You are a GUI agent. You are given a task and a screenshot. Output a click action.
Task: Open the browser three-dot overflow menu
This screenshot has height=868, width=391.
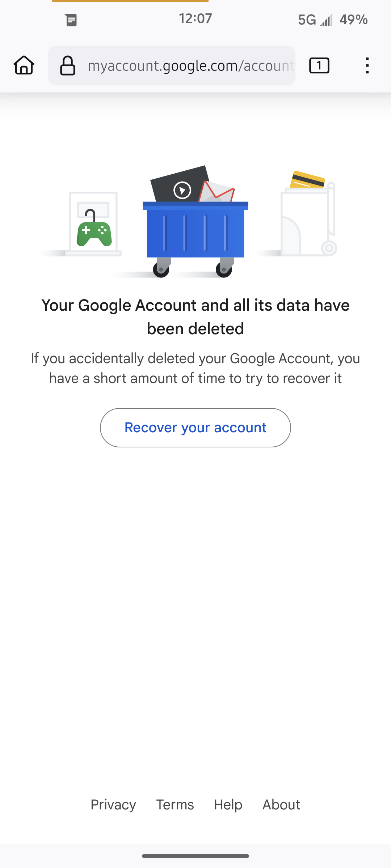pos(367,65)
